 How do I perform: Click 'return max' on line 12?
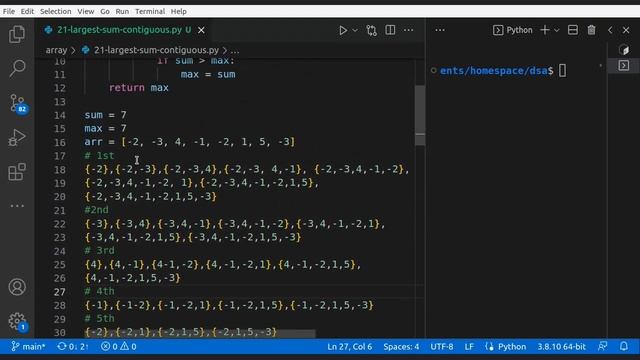[x=138, y=88]
